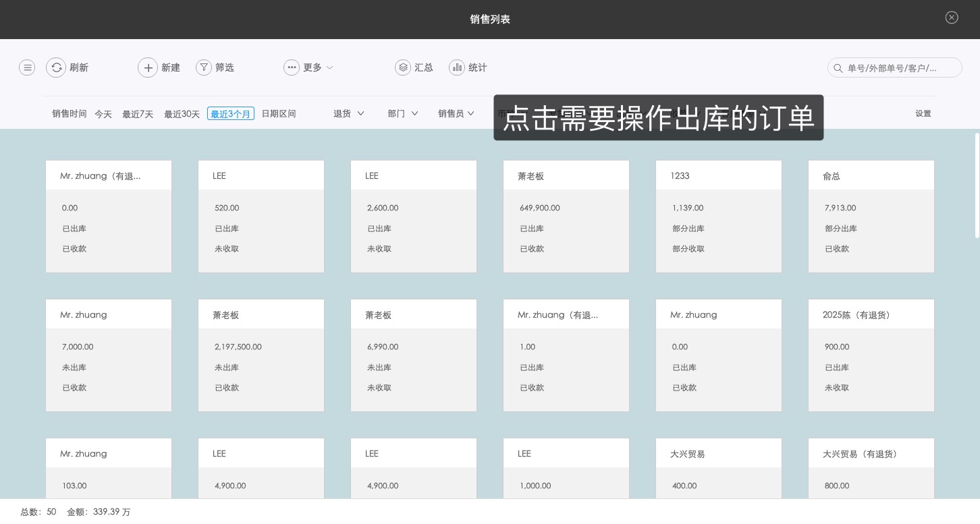Open the 萧老板 649,900.00 order card
The width and height of the screenshot is (980, 524).
(x=566, y=216)
